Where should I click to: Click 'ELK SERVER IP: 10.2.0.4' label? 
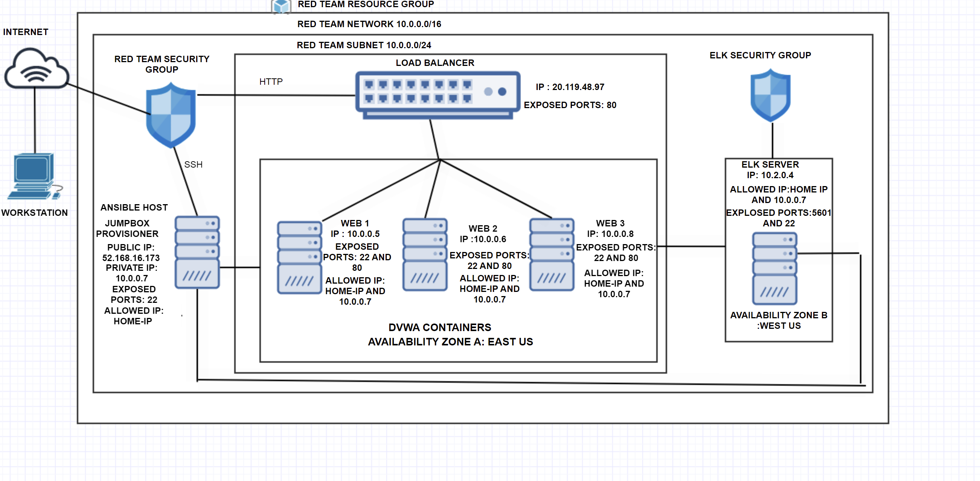click(770, 170)
